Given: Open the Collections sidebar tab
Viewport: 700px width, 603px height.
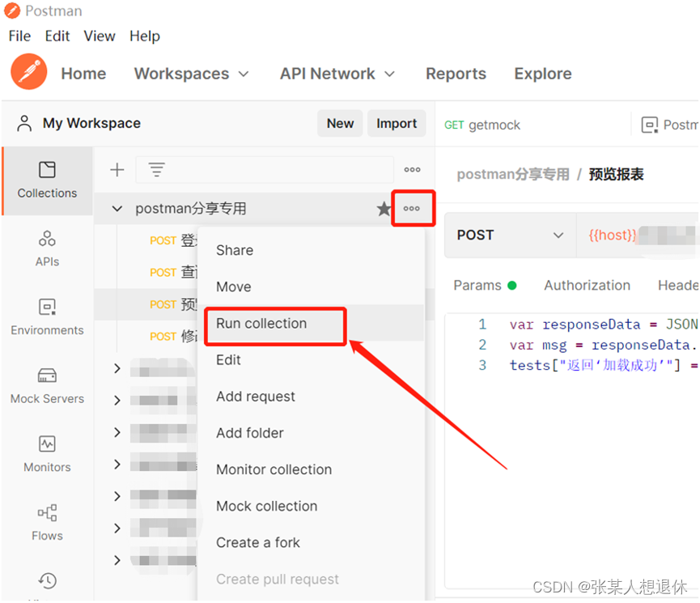Looking at the screenshot, I should pos(47,180).
